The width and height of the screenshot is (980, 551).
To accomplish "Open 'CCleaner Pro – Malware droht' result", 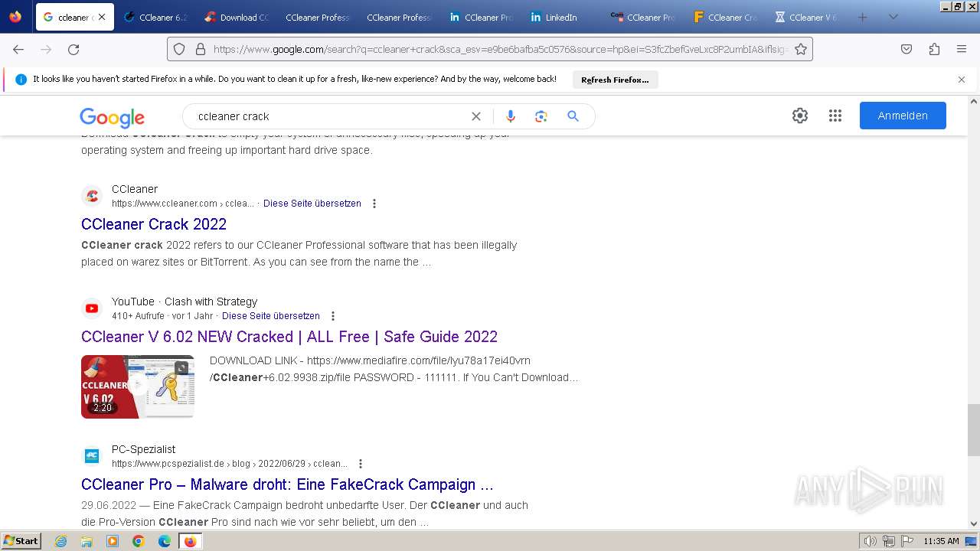I will [287, 484].
